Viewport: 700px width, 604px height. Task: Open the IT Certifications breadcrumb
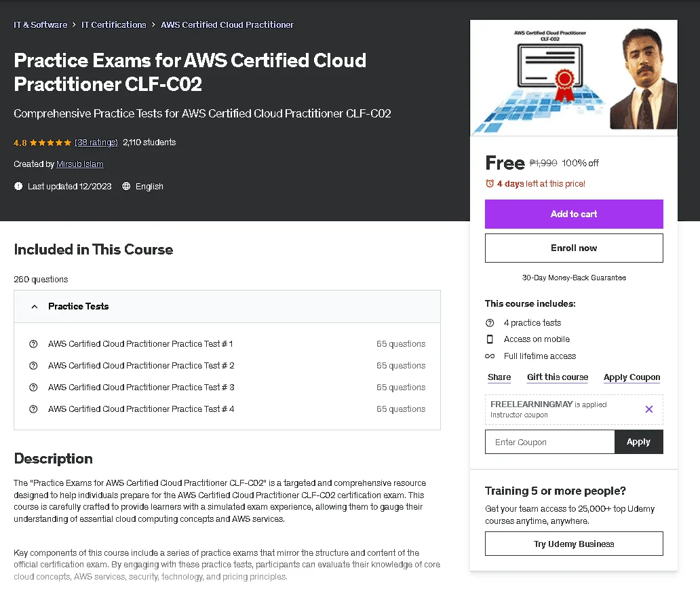point(113,25)
